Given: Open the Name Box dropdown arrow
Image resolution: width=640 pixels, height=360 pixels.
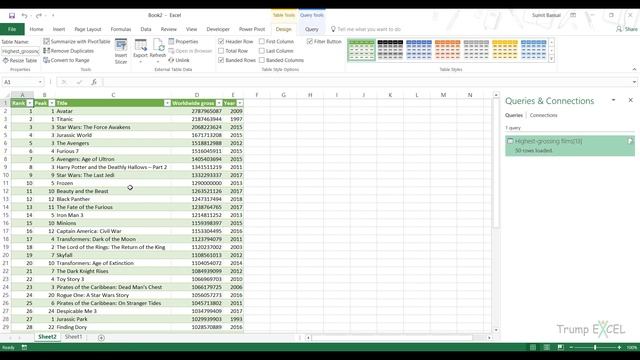Looking at the screenshot, I should [40, 82].
